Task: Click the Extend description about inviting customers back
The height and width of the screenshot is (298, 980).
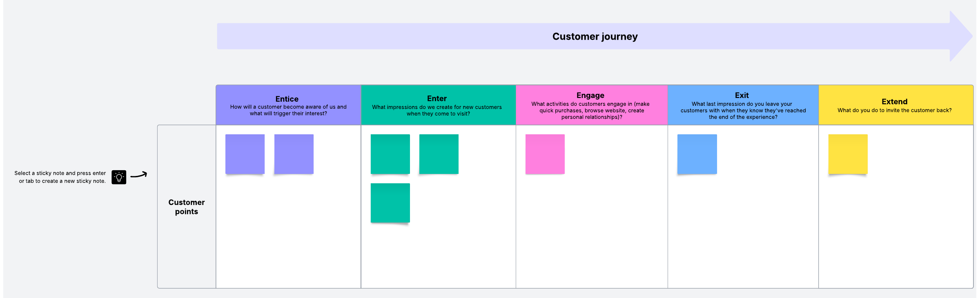Action: (894, 110)
